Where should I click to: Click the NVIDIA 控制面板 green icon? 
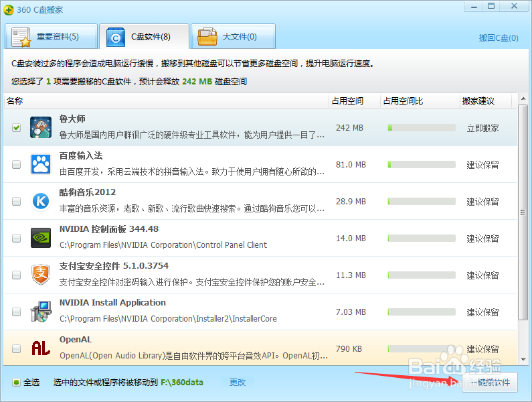point(41,238)
